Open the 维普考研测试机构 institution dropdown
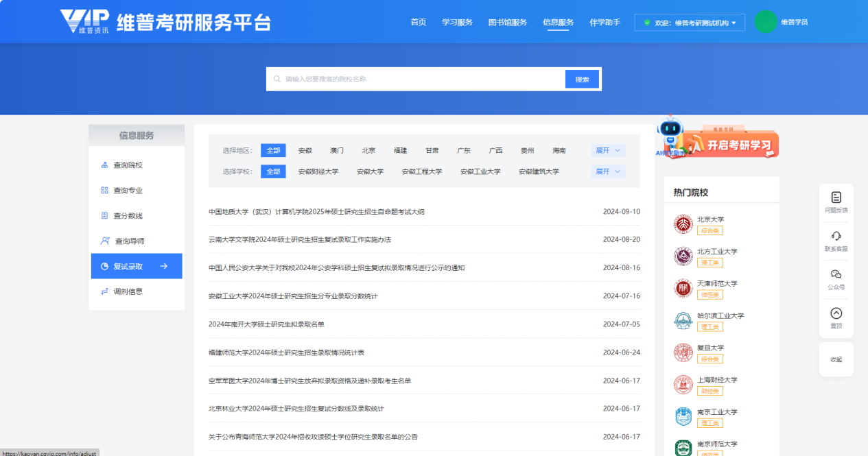The image size is (868, 456). (689, 23)
